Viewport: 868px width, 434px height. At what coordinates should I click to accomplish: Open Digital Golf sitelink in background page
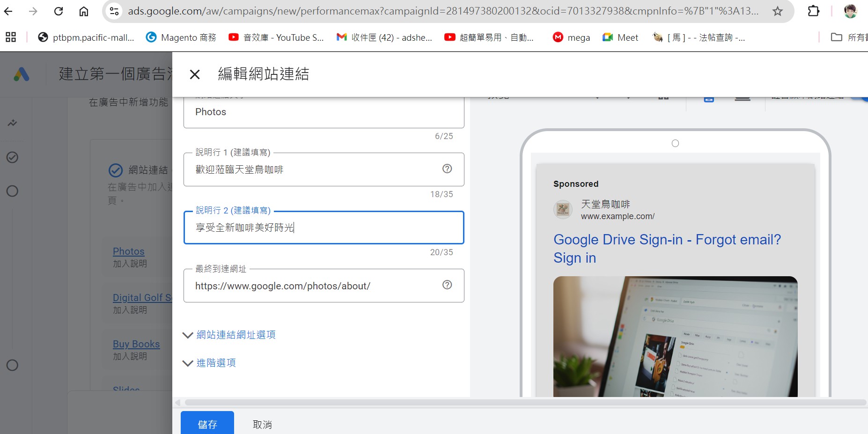(142, 298)
